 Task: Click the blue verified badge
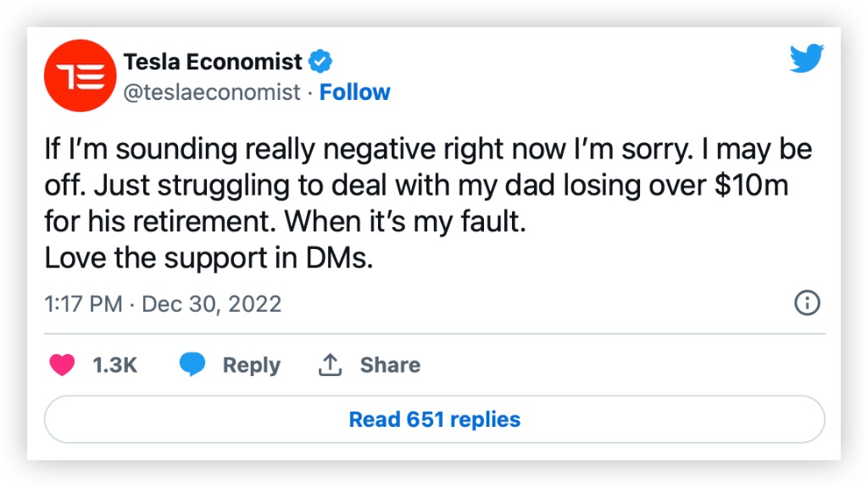[320, 62]
